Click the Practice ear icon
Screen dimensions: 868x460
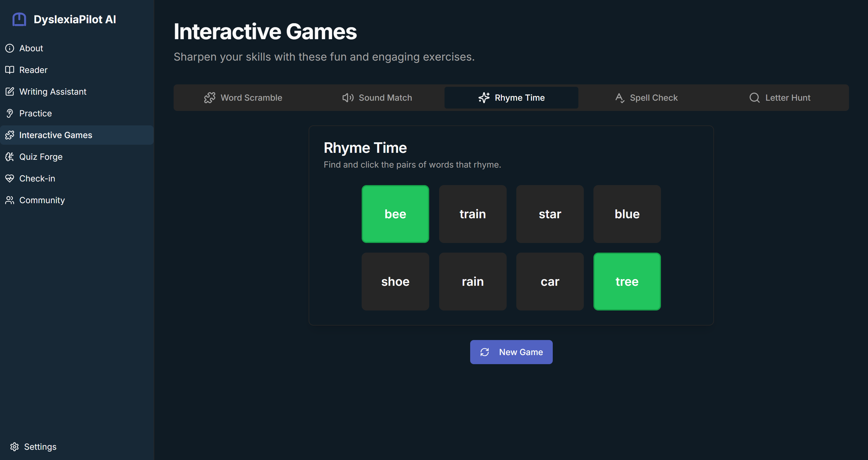click(10, 113)
